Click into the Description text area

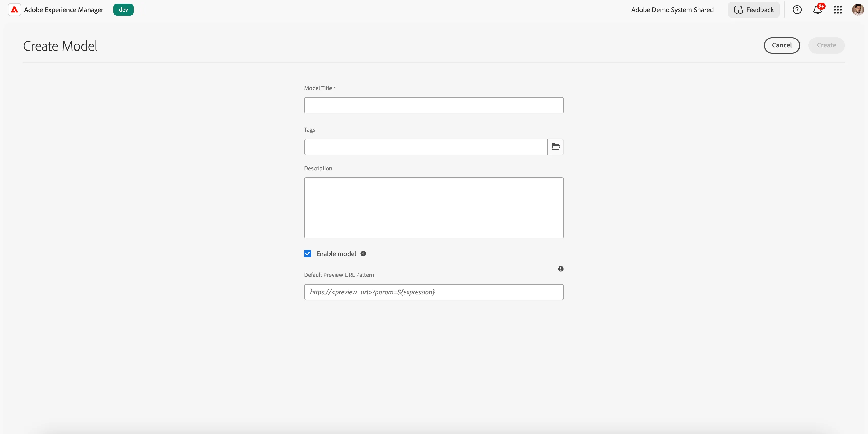(434, 208)
